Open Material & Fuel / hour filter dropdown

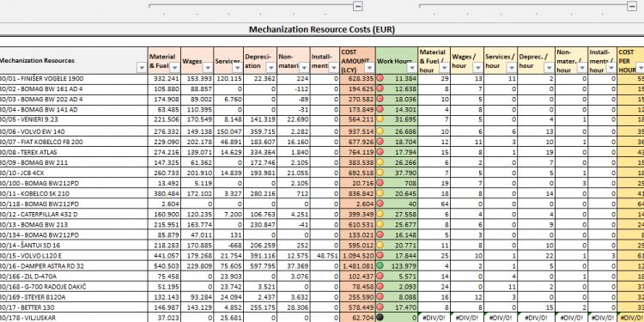(445, 68)
